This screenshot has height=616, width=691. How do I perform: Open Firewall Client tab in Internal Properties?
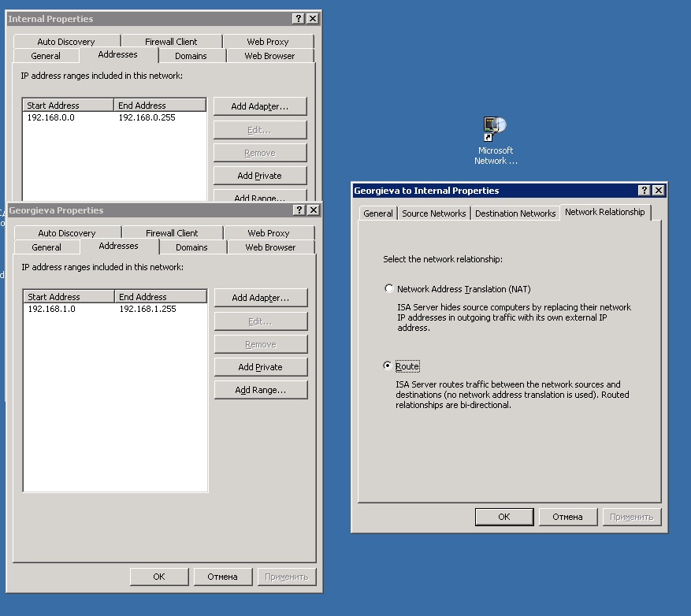[171, 42]
